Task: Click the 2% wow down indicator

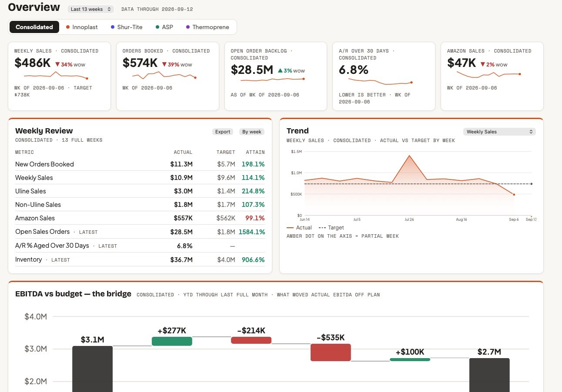Action: pyautogui.click(x=494, y=65)
